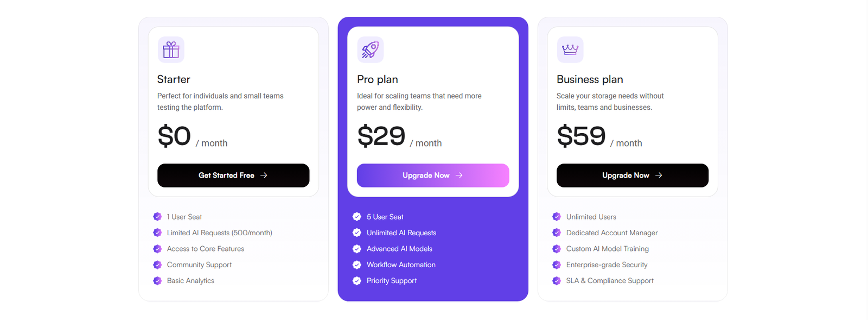Click the $59 price on Business plan
Image resolution: width=868 pixels, height=320 pixels.
click(581, 136)
